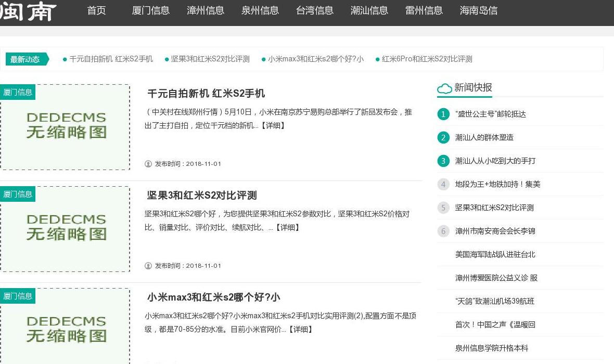Switch to the 首页 menu item
The width and height of the screenshot is (614, 364).
point(96,10)
